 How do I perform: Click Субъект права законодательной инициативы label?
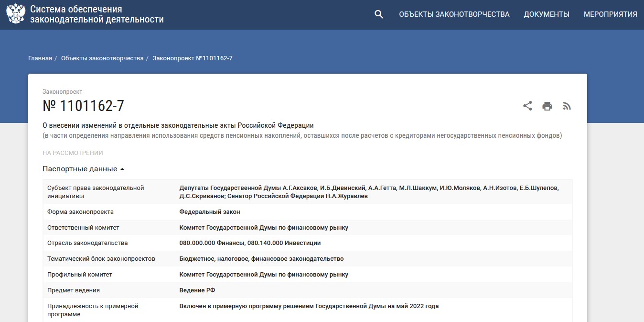96,192
